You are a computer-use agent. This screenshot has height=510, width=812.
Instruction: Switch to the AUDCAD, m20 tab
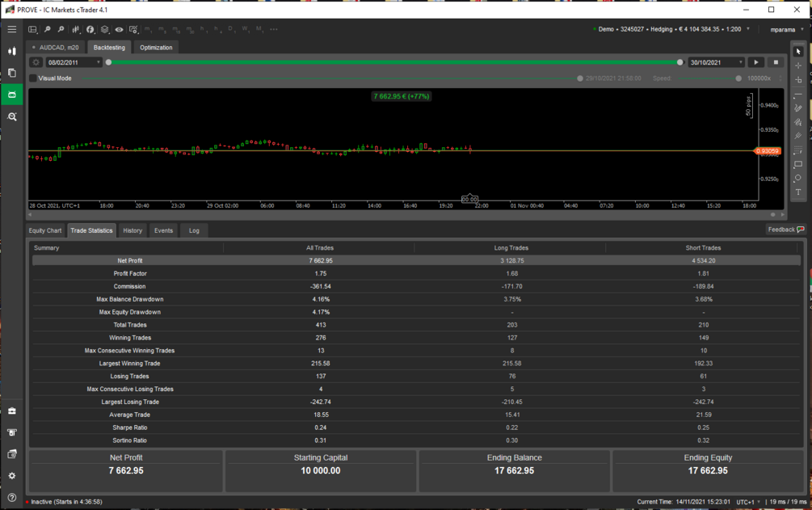pyautogui.click(x=56, y=47)
